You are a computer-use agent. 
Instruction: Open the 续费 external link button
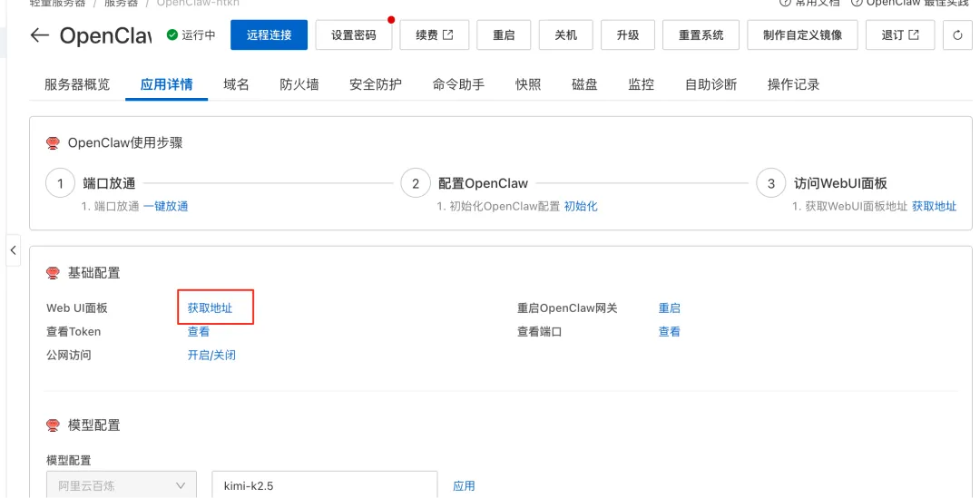[x=435, y=35]
